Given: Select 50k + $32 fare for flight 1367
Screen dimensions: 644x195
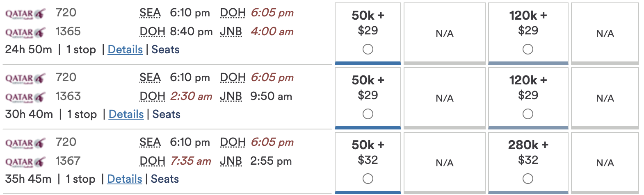Looking at the screenshot, I should pyautogui.click(x=368, y=179).
